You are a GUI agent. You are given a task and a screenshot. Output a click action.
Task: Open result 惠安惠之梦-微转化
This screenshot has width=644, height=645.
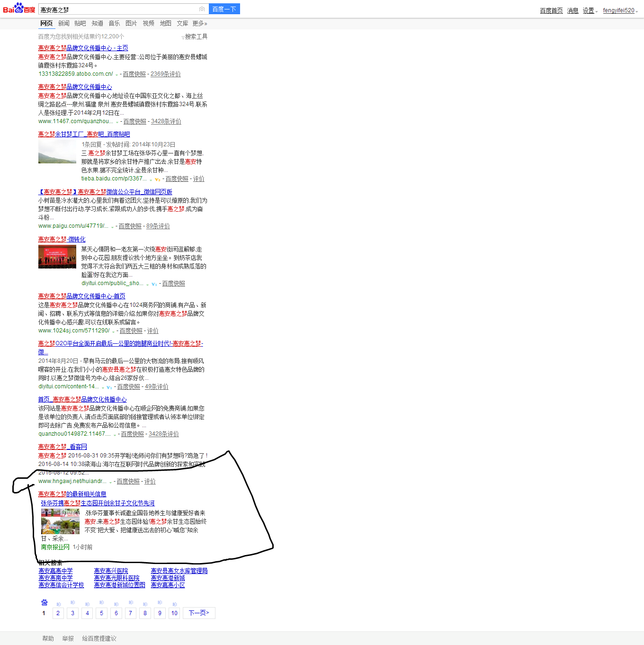click(x=62, y=240)
